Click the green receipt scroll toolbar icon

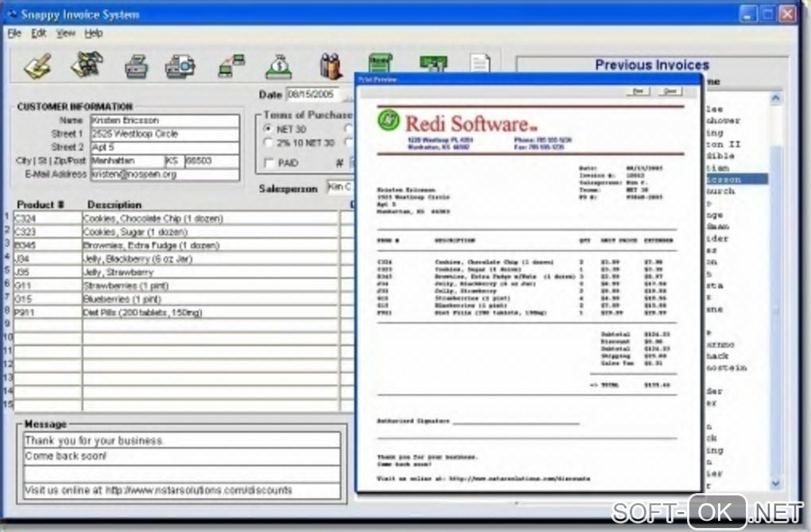380,63
